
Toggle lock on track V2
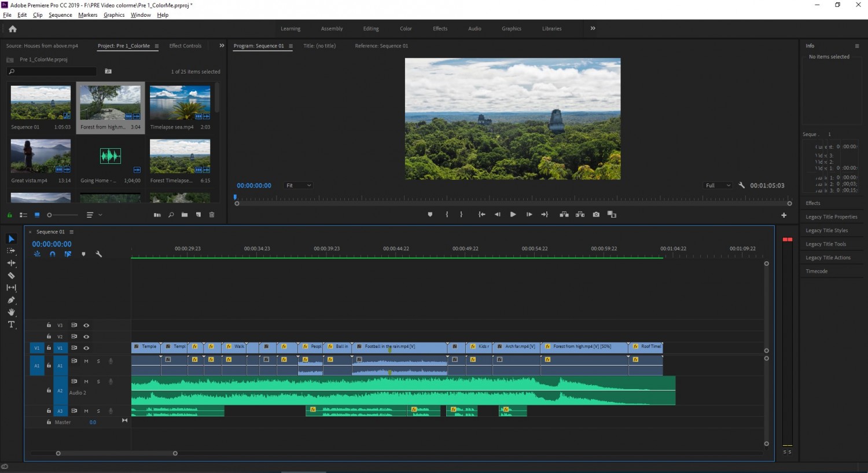click(x=49, y=336)
